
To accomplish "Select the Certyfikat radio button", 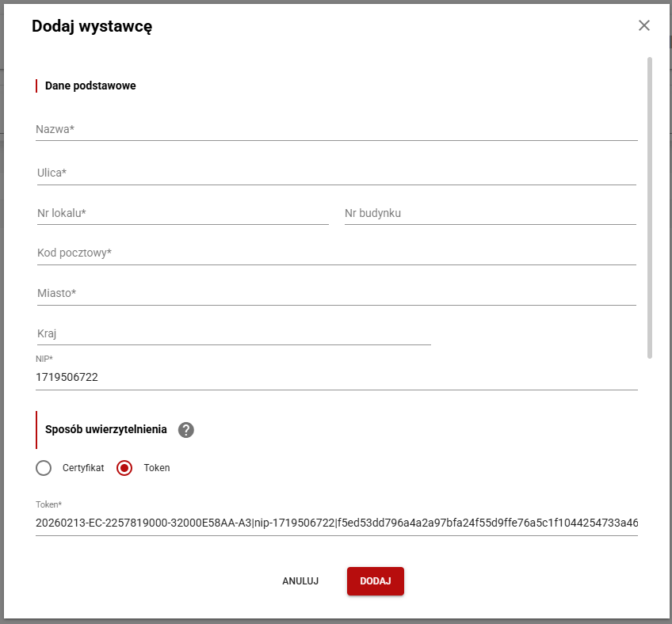I will (x=44, y=468).
